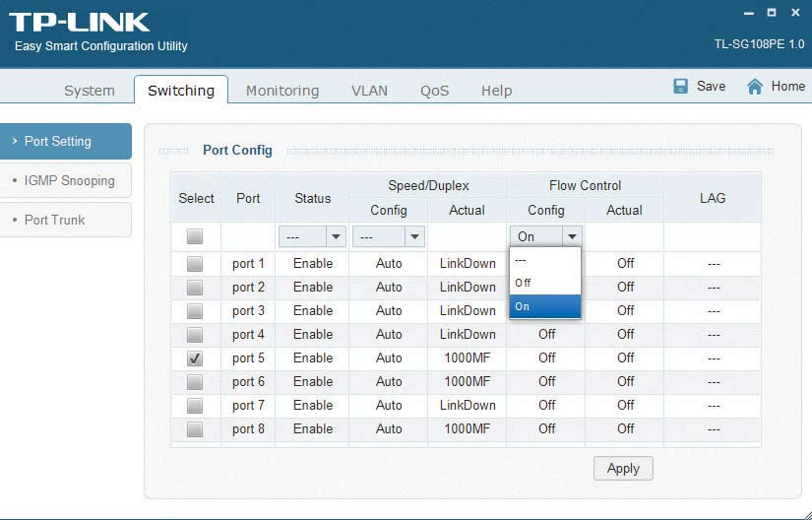Screen dimensions: 812x520
Task: Open the Status dropdown arrow
Action: pyautogui.click(x=336, y=236)
